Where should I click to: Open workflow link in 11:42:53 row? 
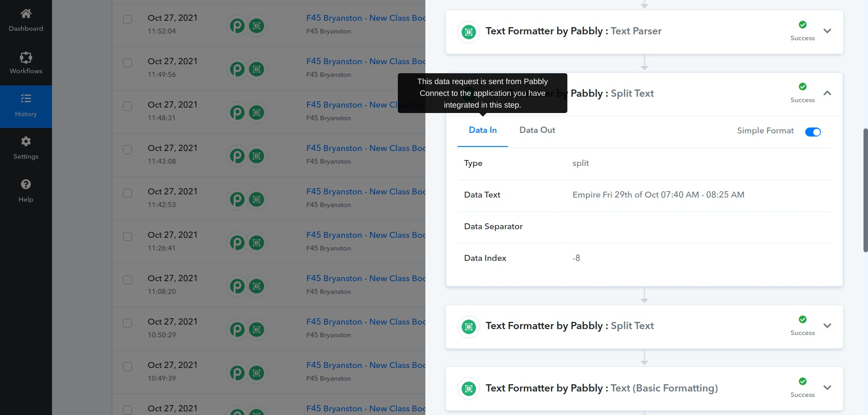tap(366, 192)
